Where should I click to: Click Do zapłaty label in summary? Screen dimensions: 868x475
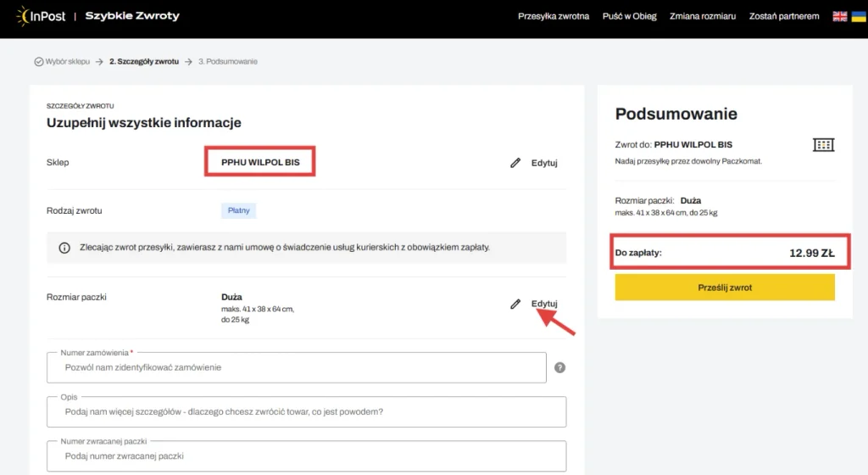point(638,253)
